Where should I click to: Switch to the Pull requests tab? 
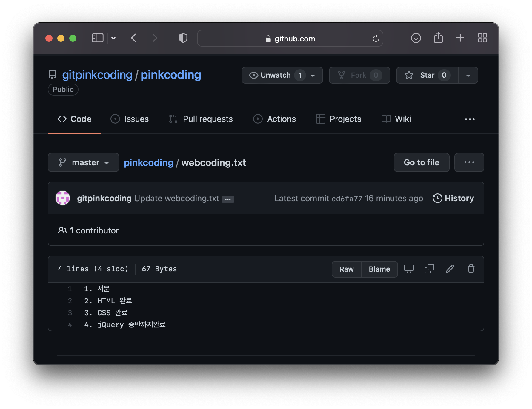201,119
